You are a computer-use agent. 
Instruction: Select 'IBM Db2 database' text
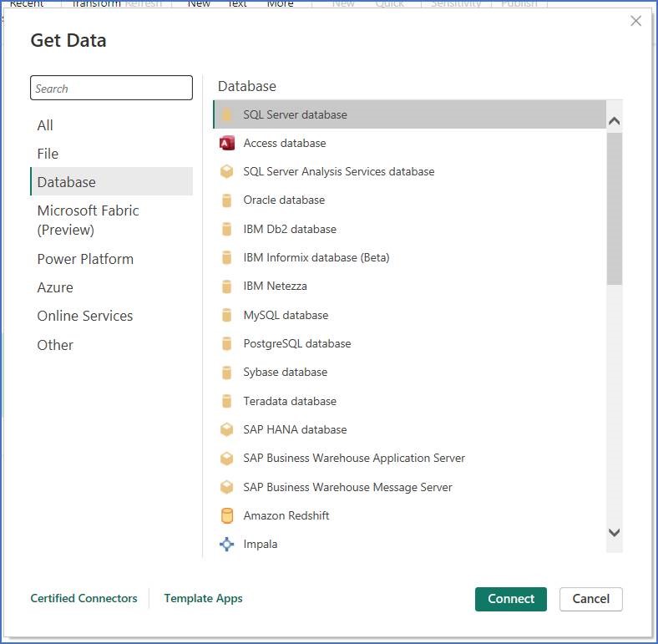(290, 229)
